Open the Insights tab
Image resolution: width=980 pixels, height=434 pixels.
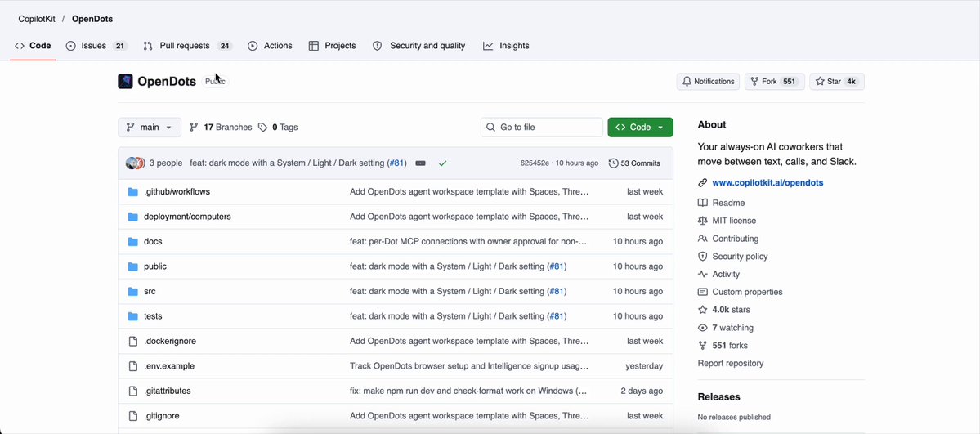pos(506,46)
